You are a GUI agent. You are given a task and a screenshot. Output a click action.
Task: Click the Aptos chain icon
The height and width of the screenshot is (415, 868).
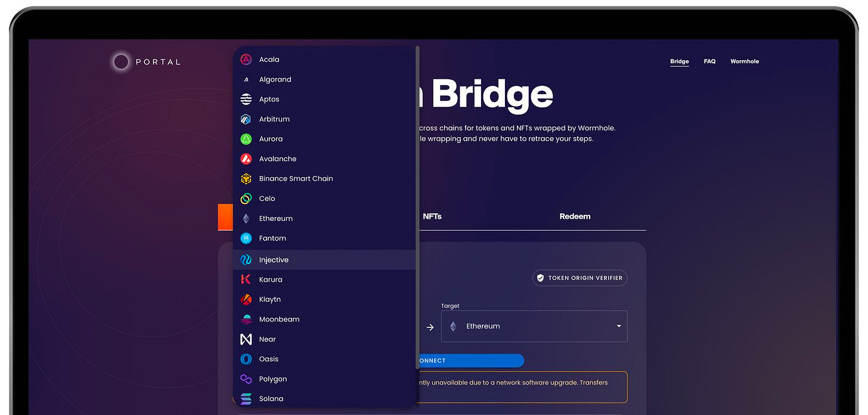pos(246,99)
